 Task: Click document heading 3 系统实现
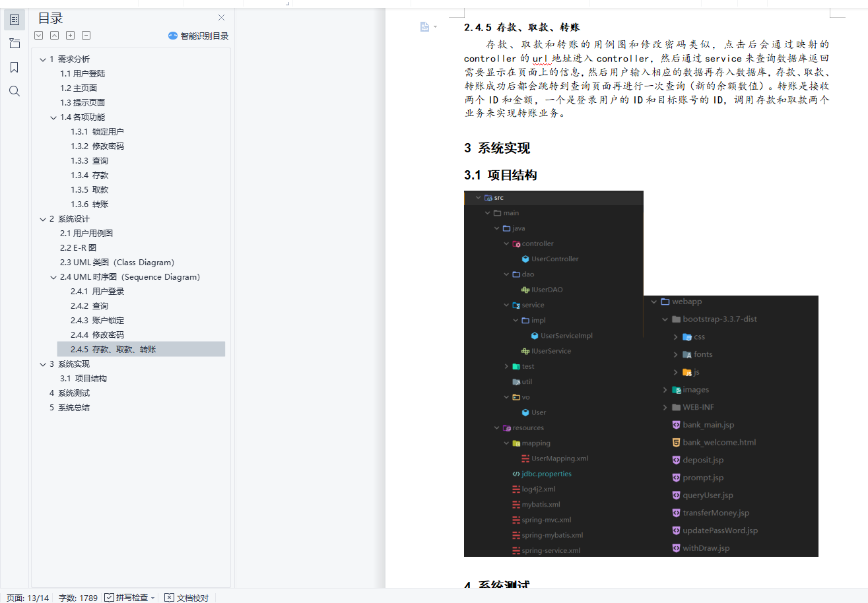tap(497, 148)
